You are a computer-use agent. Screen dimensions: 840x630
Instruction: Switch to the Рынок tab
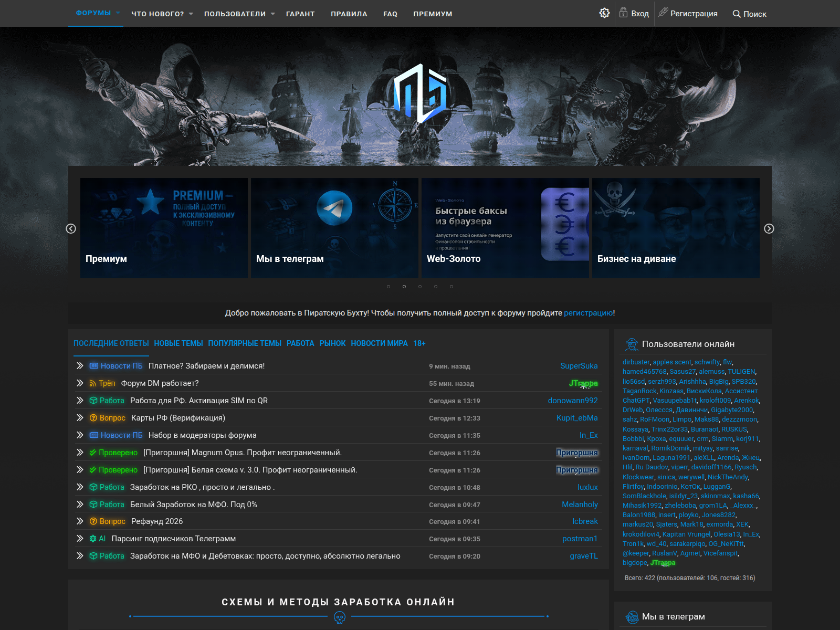point(332,343)
